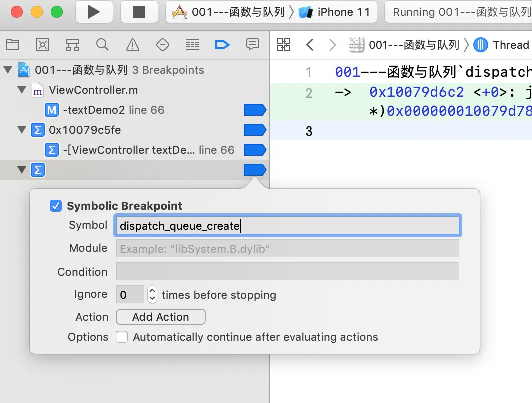Click the red window close button

coord(17,12)
